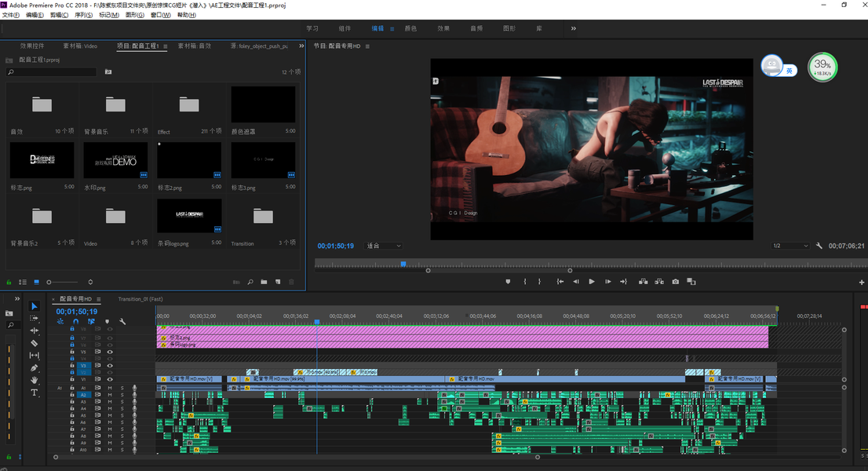Export frame with the camera icon

[676, 282]
